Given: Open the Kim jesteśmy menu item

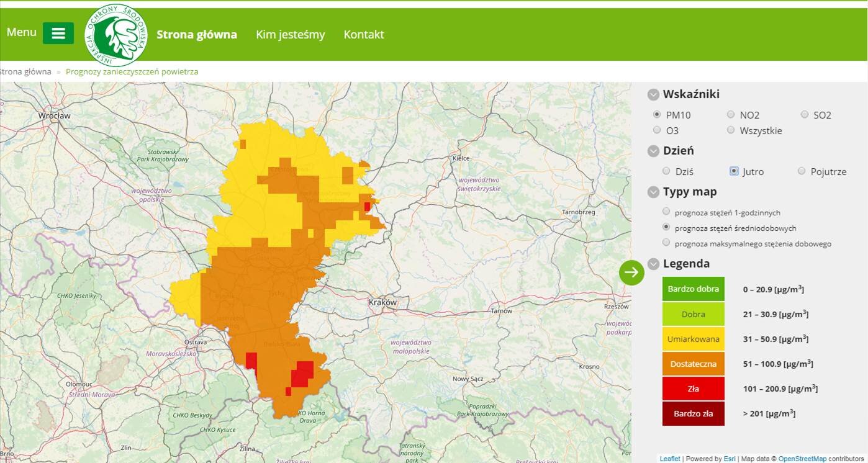Looking at the screenshot, I should point(291,35).
